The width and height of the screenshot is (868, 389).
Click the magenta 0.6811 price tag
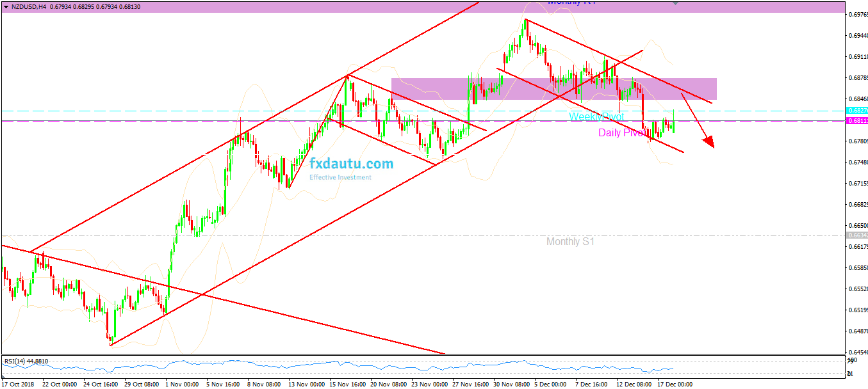pyautogui.click(x=857, y=120)
